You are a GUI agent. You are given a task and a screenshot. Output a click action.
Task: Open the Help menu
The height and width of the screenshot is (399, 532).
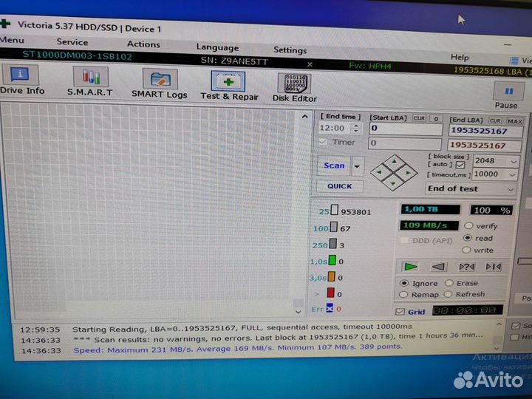click(x=460, y=57)
